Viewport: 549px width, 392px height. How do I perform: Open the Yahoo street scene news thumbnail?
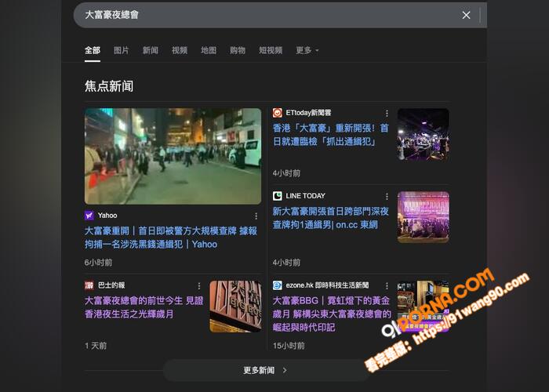pos(173,156)
